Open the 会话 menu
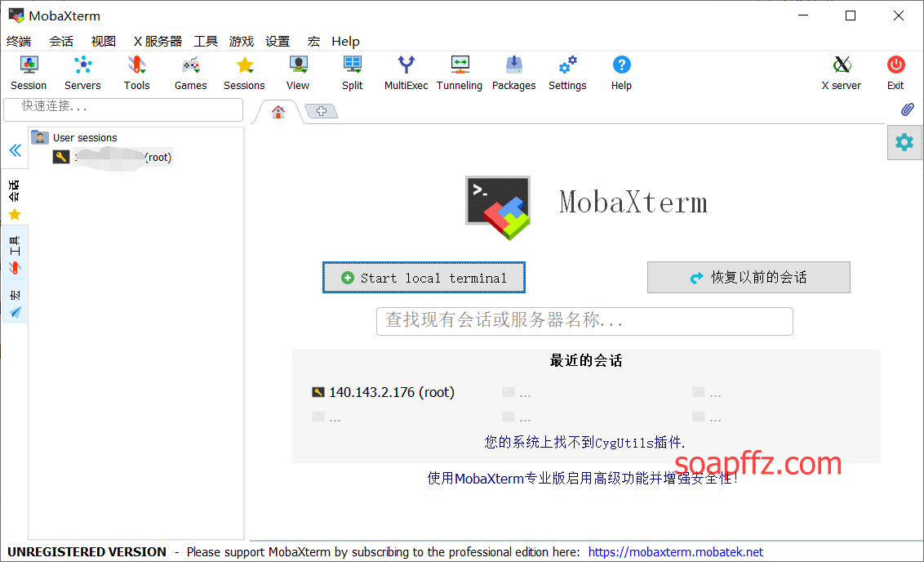Image resolution: width=924 pixels, height=562 pixels. [61, 42]
